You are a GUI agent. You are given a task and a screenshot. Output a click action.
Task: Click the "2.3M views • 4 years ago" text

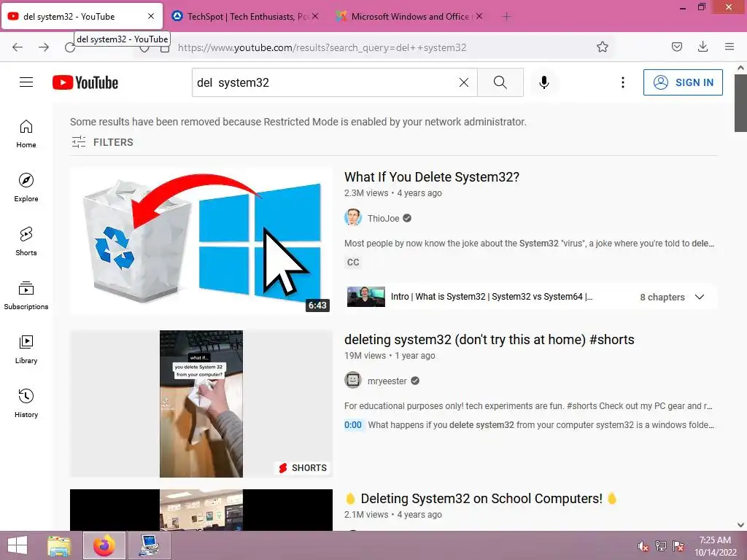pos(393,192)
